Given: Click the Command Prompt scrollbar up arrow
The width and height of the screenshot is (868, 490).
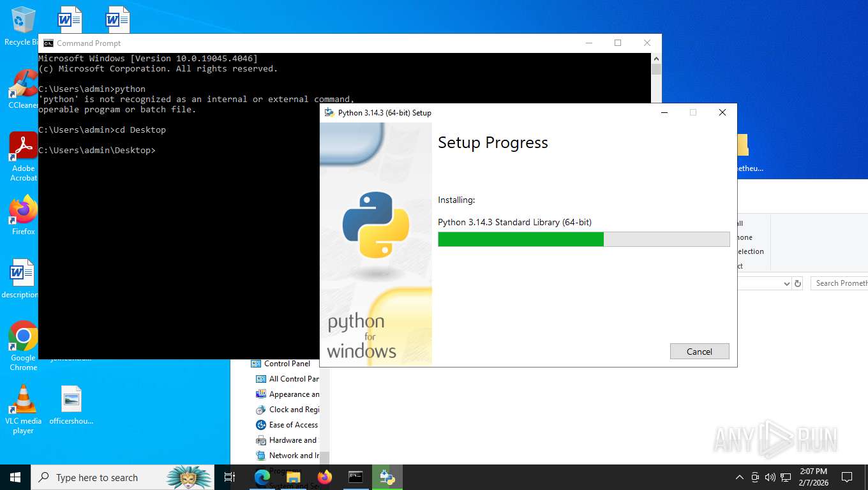Looking at the screenshot, I should tap(656, 58).
